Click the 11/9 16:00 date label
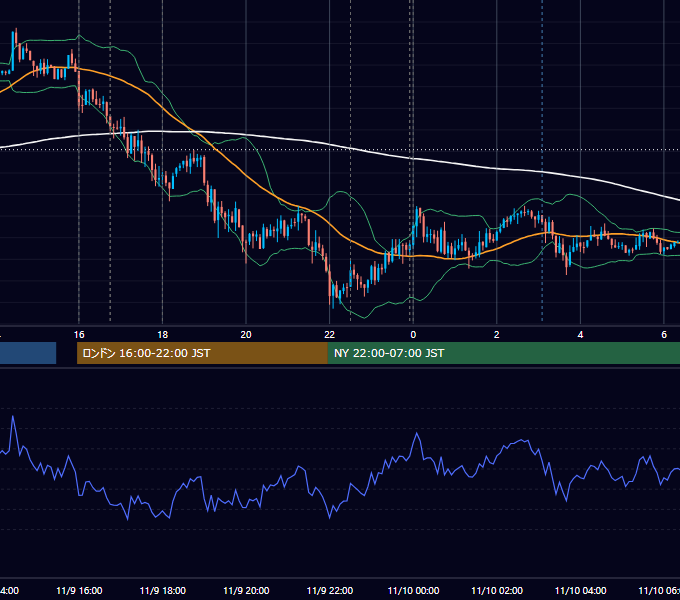The image size is (680, 600). click(79, 590)
